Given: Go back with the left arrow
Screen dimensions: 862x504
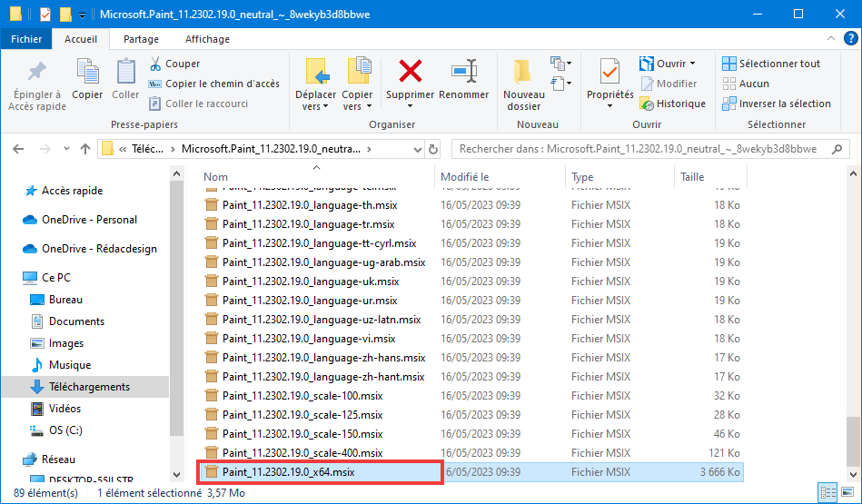Looking at the screenshot, I should (18, 149).
